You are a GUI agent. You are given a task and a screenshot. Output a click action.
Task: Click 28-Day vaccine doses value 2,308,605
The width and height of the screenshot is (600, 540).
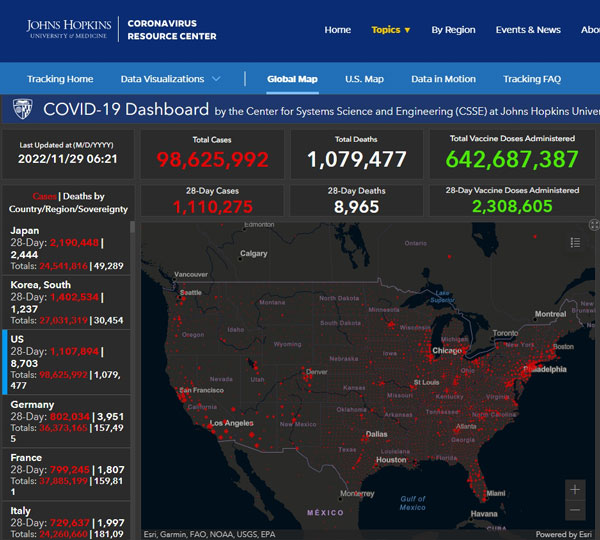coord(512,206)
